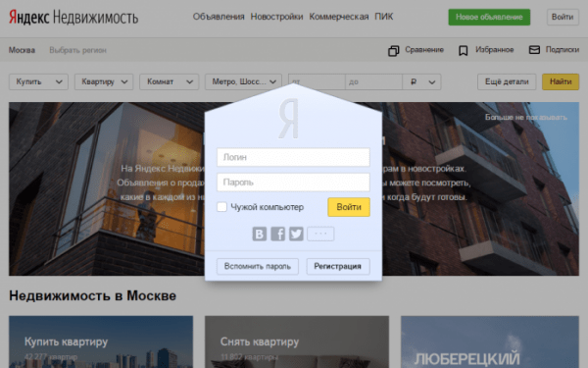Image resolution: width=588 pixels, height=368 pixels.
Task: Click Войти button in page header
Action: tap(563, 17)
